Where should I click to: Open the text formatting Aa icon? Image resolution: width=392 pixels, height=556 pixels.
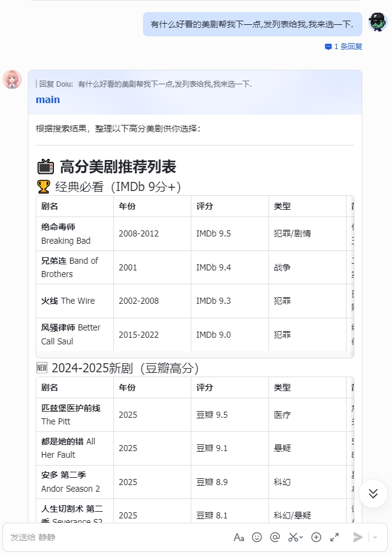tap(239, 538)
